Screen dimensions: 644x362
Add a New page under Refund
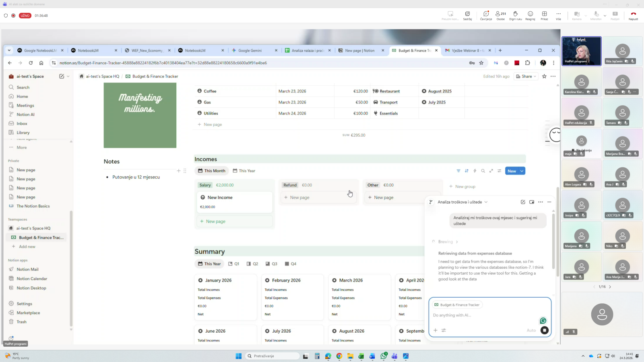[x=297, y=197]
